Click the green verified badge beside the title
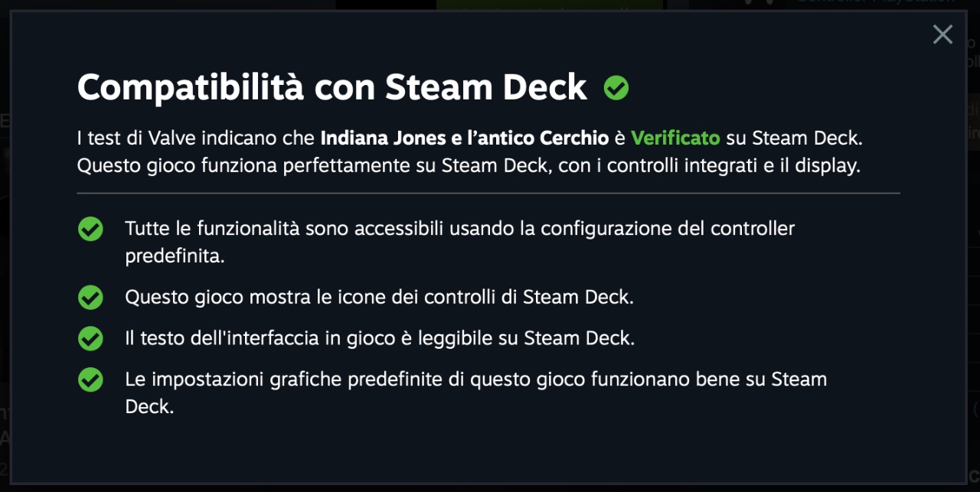 pos(616,89)
